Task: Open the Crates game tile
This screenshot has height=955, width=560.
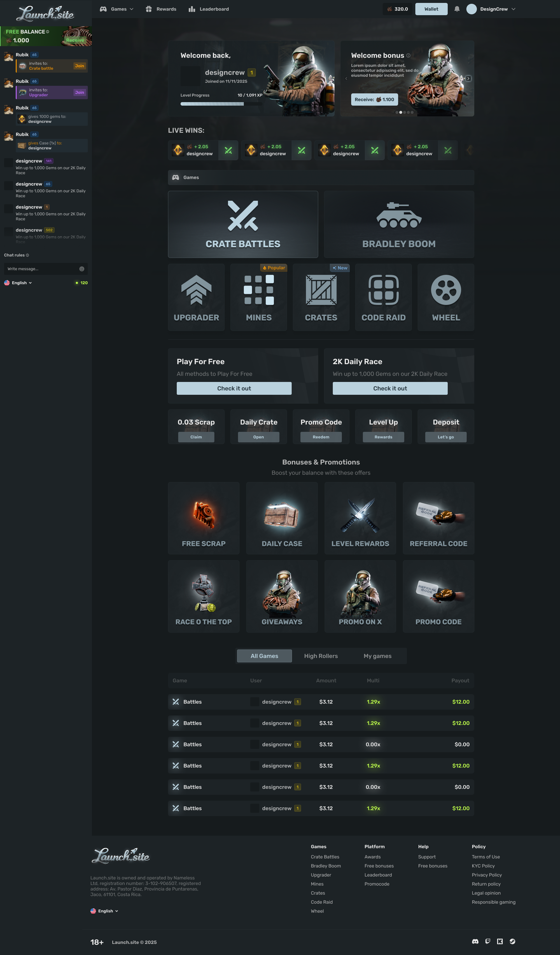Action: (x=321, y=298)
